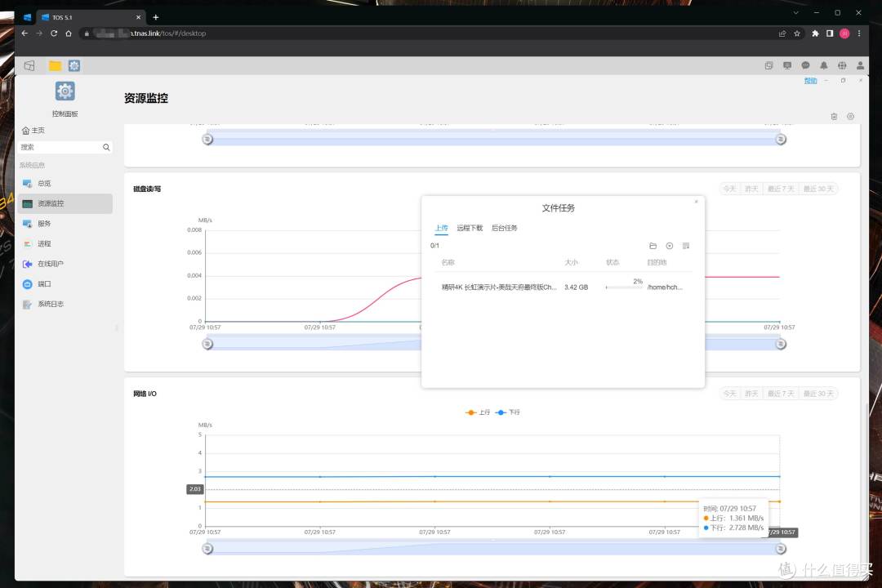The height and width of the screenshot is (588, 882).
Task: Click browser home button
Action: coord(69,33)
